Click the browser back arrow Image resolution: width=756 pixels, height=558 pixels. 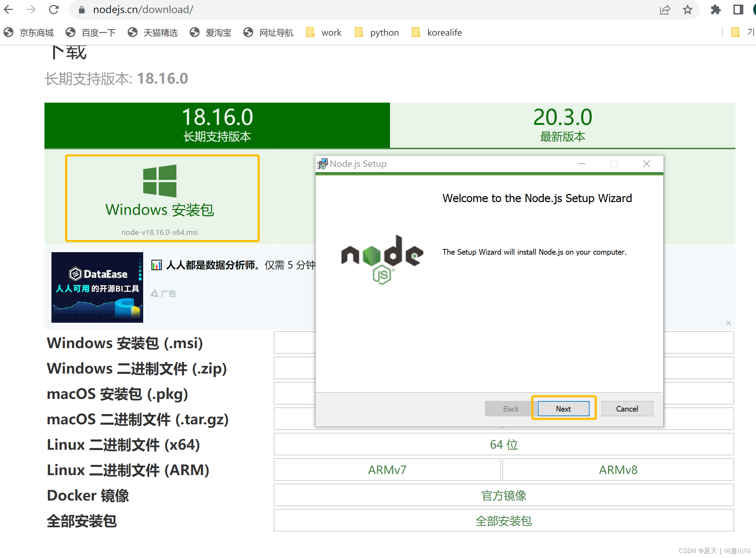coord(9,10)
